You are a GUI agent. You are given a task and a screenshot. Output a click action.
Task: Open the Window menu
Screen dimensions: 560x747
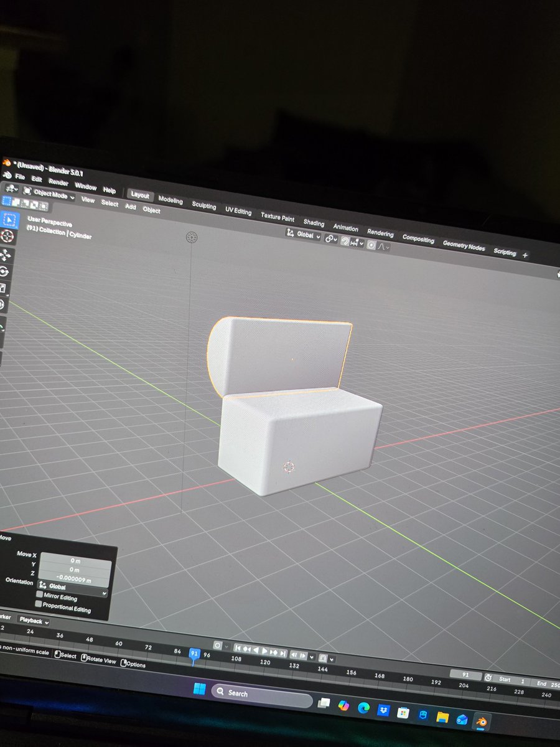[86, 186]
